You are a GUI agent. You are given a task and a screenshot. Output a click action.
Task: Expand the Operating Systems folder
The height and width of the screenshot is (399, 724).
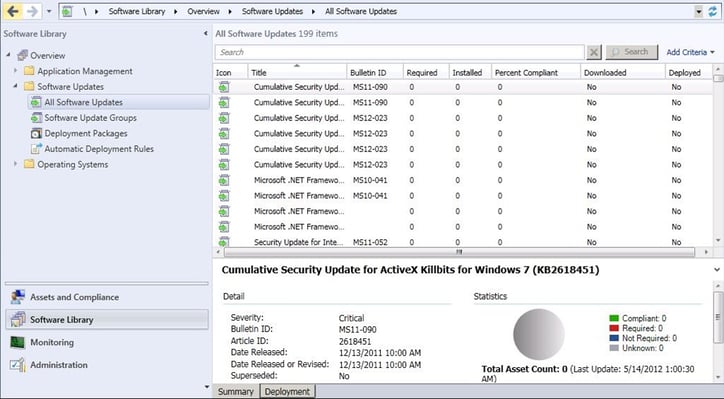(15, 164)
